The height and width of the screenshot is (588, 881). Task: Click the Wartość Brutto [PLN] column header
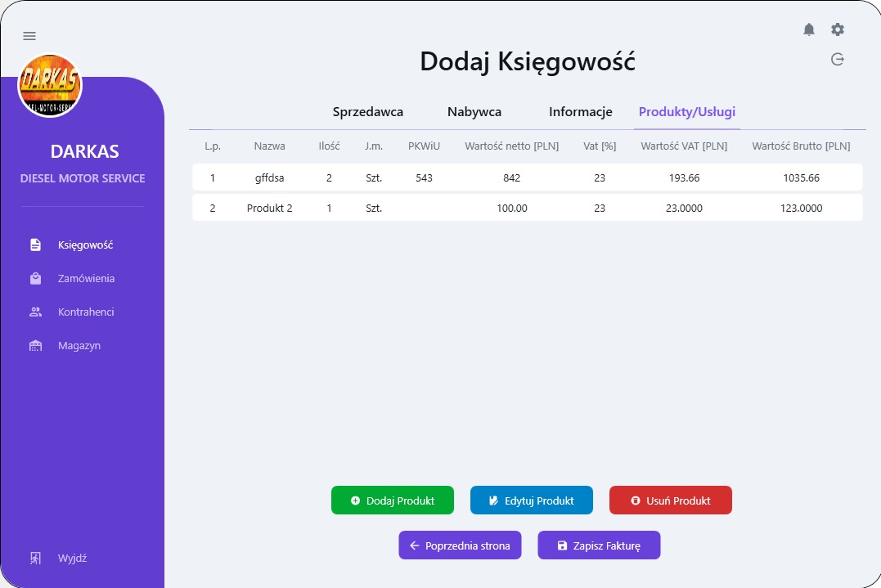tap(801, 146)
